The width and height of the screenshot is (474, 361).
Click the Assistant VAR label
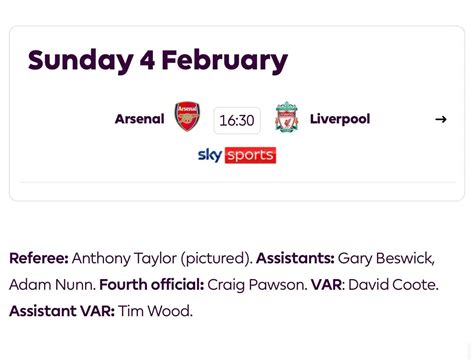(x=62, y=311)
